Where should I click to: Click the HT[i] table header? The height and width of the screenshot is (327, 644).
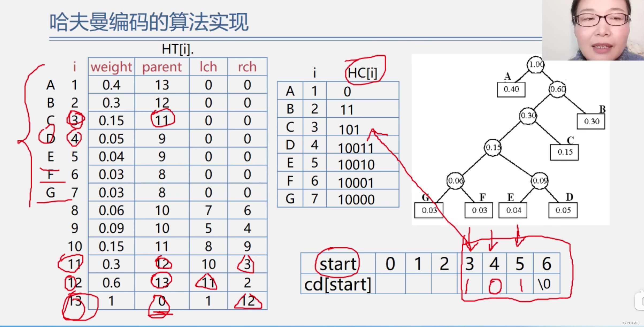(178, 49)
